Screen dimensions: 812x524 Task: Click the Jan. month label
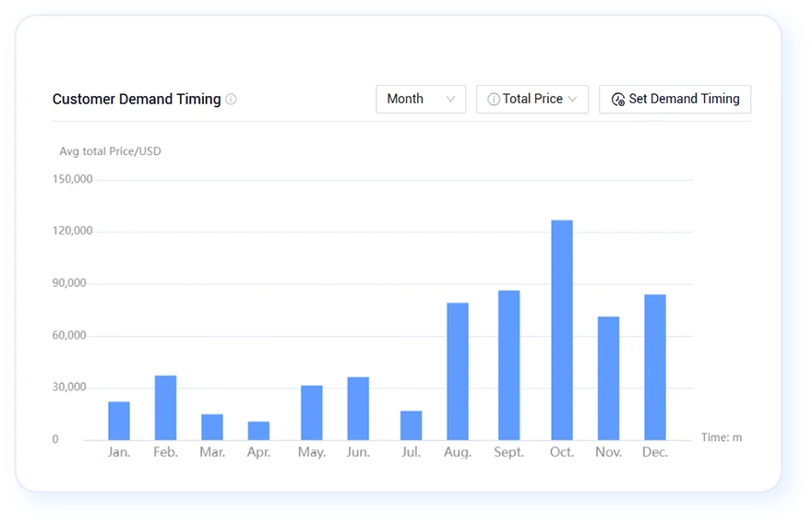click(119, 452)
